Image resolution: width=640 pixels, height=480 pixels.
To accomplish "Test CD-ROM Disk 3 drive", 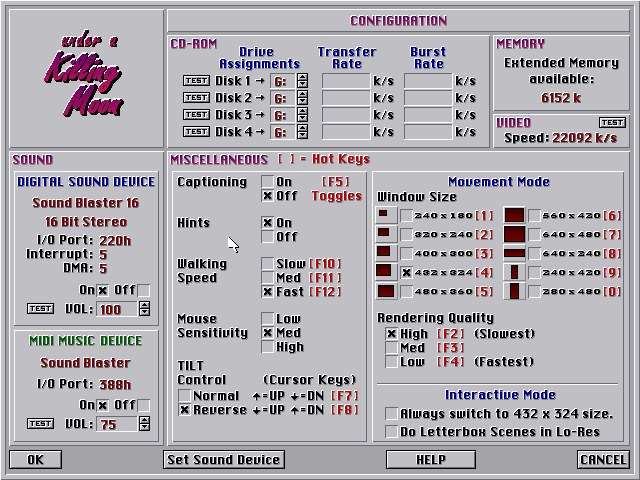I will [x=196, y=115].
